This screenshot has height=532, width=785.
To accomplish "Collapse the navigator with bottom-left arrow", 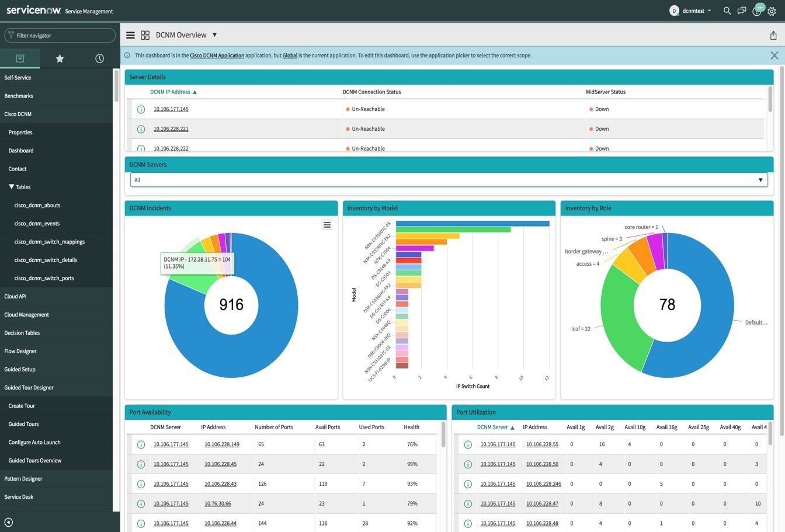I will pyautogui.click(x=8, y=523).
